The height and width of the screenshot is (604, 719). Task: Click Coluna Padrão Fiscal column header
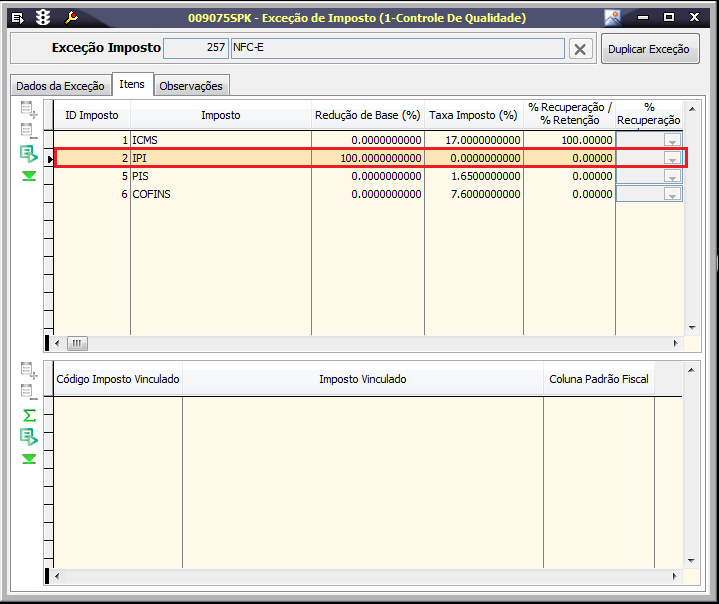[599, 379]
